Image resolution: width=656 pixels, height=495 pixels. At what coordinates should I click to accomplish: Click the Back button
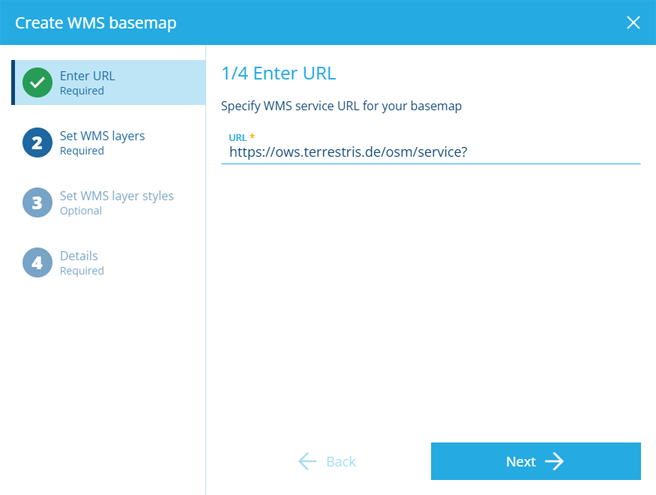pos(327,461)
